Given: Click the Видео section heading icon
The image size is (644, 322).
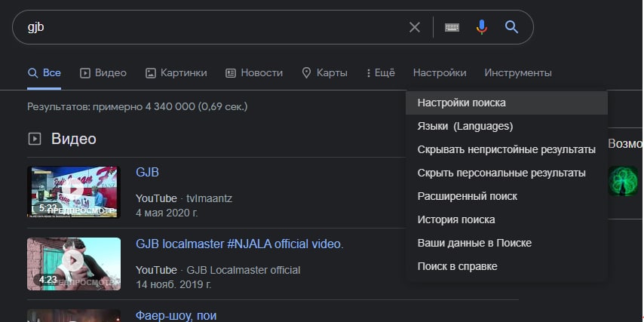Looking at the screenshot, I should coord(35,139).
